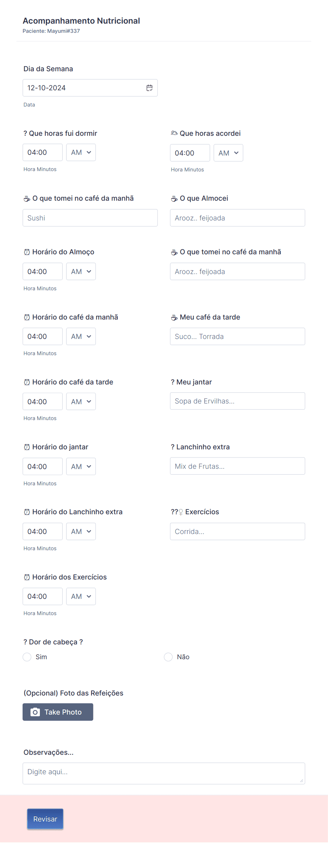Image resolution: width=328 pixels, height=868 pixels.
Task: Open the calendar picker icon in date field
Action: point(150,88)
